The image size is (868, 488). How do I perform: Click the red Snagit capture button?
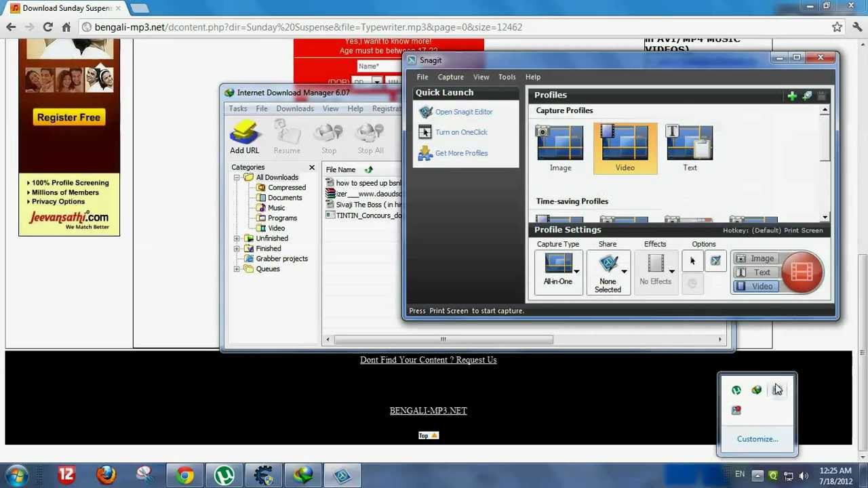pos(802,272)
